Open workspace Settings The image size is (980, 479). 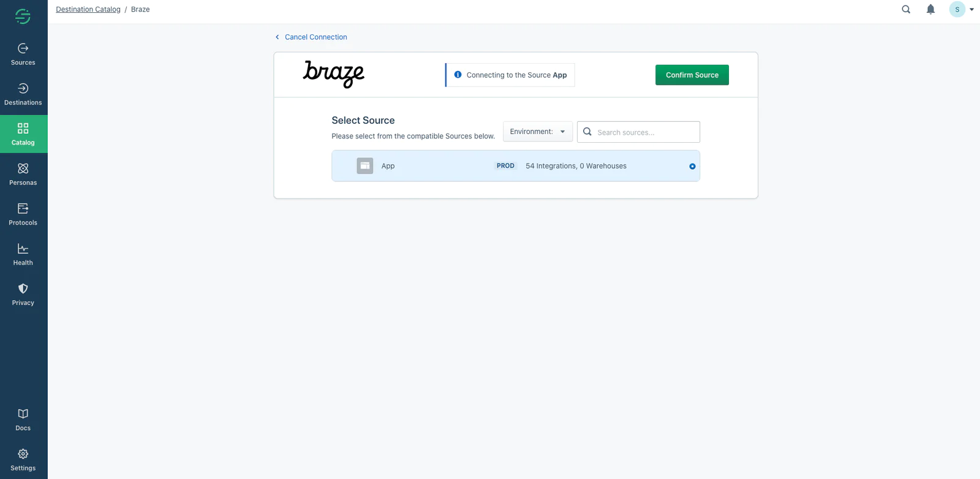tap(23, 459)
